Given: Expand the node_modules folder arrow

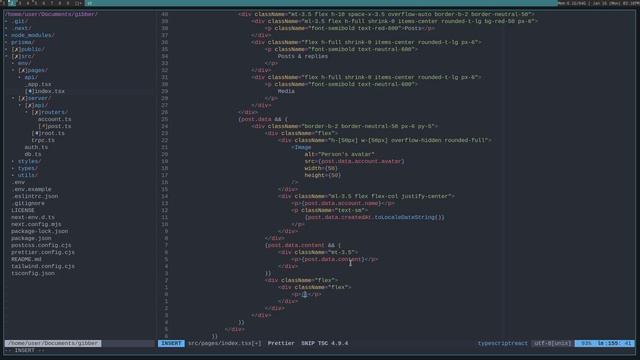Looking at the screenshot, I should pyautogui.click(x=6, y=35).
